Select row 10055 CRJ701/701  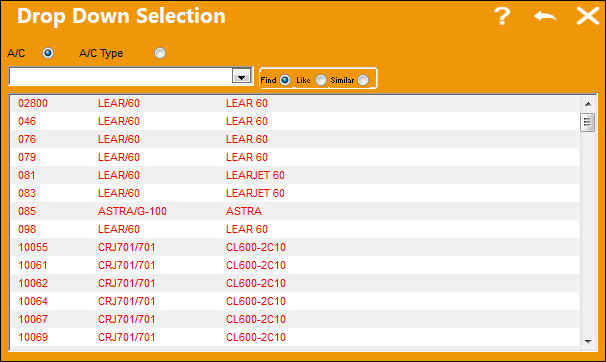coord(295,247)
